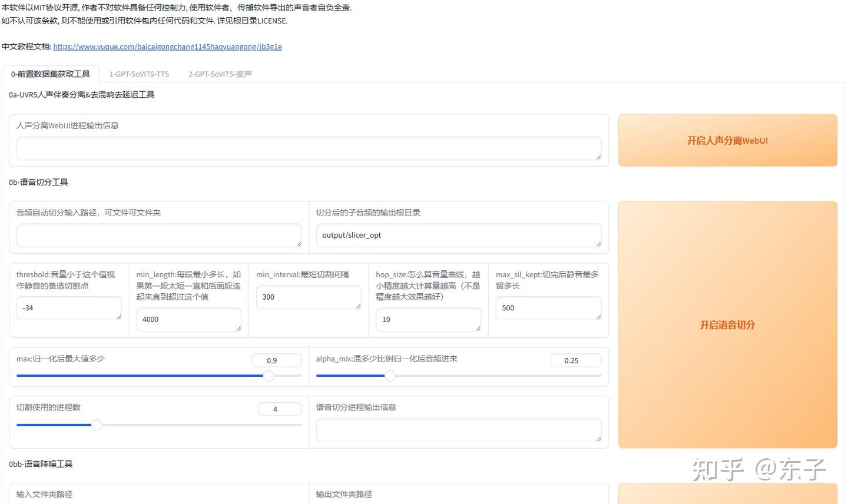Click the 语音切分进程输出信息 output box
Viewport: 848px width, 504px height.
(458, 430)
